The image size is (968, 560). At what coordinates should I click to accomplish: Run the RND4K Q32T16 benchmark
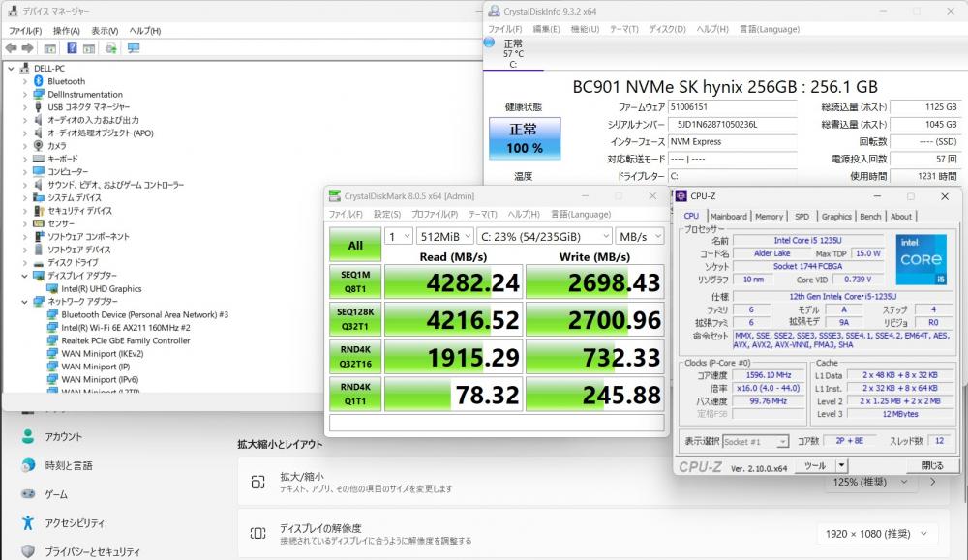coord(355,357)
